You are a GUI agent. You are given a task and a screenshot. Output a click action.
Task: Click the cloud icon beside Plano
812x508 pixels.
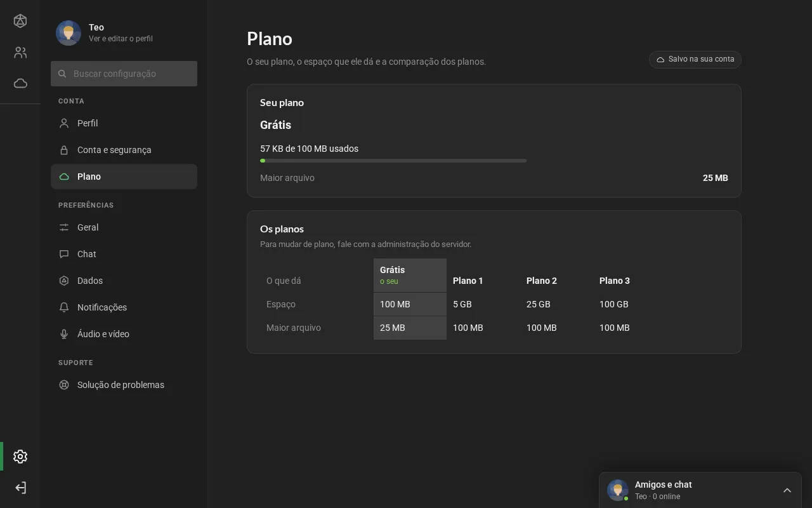pyautogui.click(x=64, y=177)
